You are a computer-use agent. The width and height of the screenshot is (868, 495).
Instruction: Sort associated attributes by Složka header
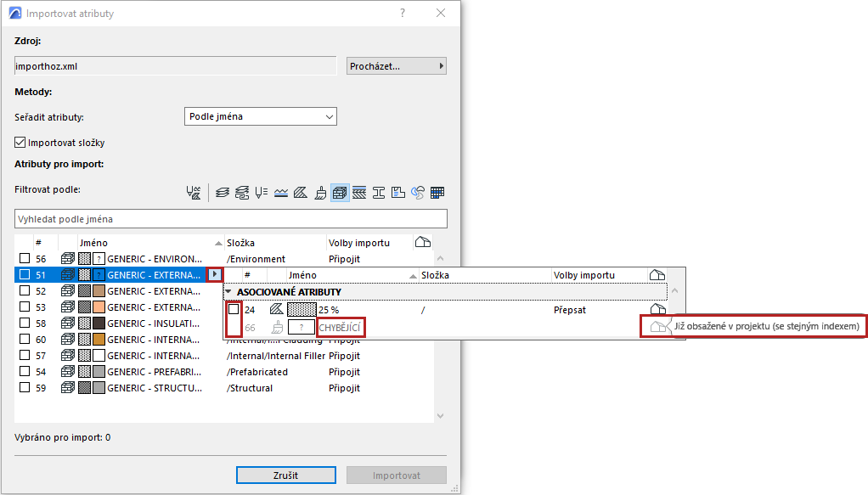[x=485, y=275]
